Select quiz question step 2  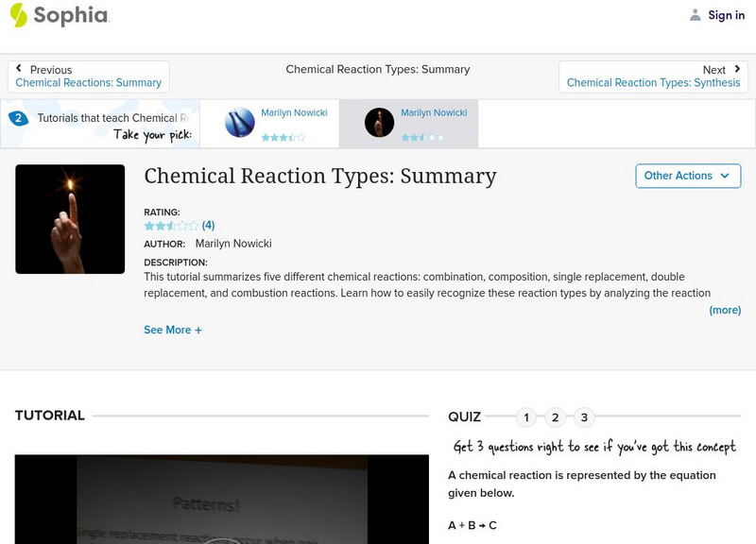[x=556, y=416]
